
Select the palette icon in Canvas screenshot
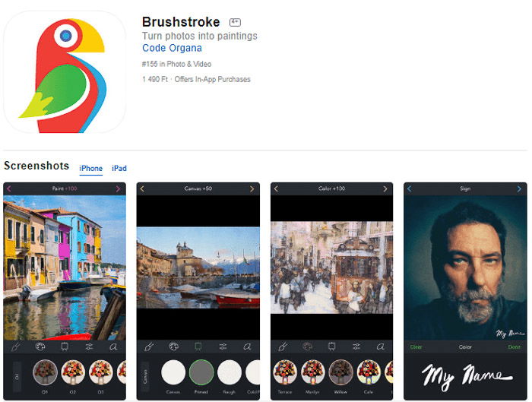point(174,347)
